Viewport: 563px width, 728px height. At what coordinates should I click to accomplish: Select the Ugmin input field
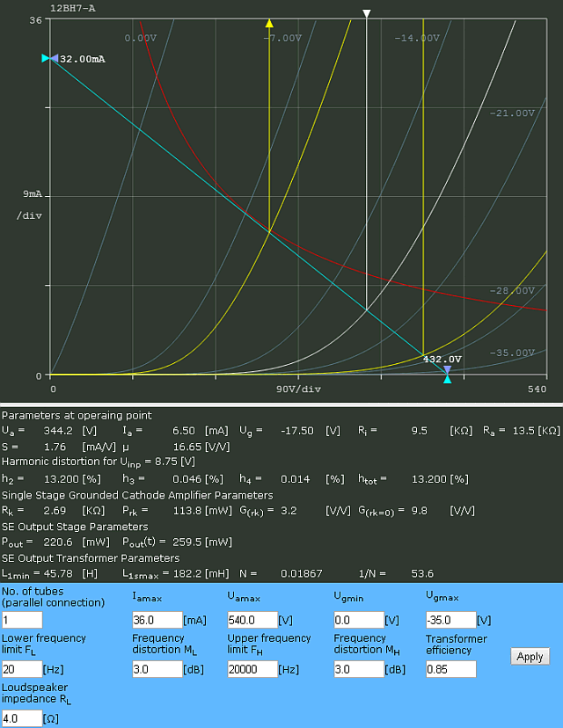click(x=358, y=620)
